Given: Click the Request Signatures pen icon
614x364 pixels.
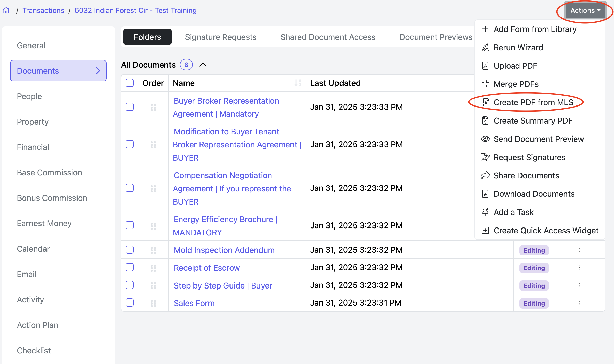Looking at the screenshot, I should [x=485, y=157].
